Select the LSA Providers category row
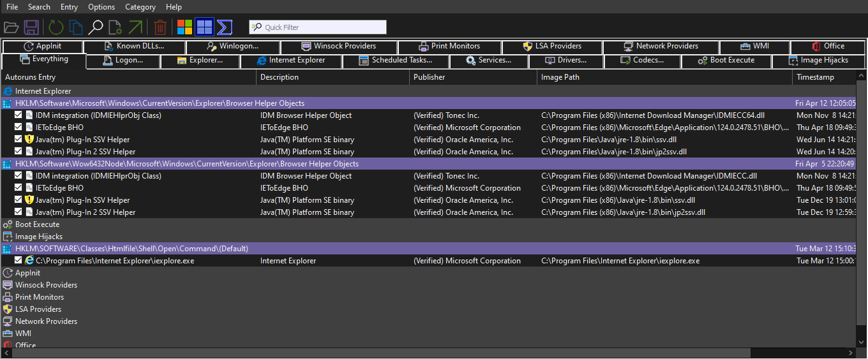Screen dimensions: 868x359 38,309
